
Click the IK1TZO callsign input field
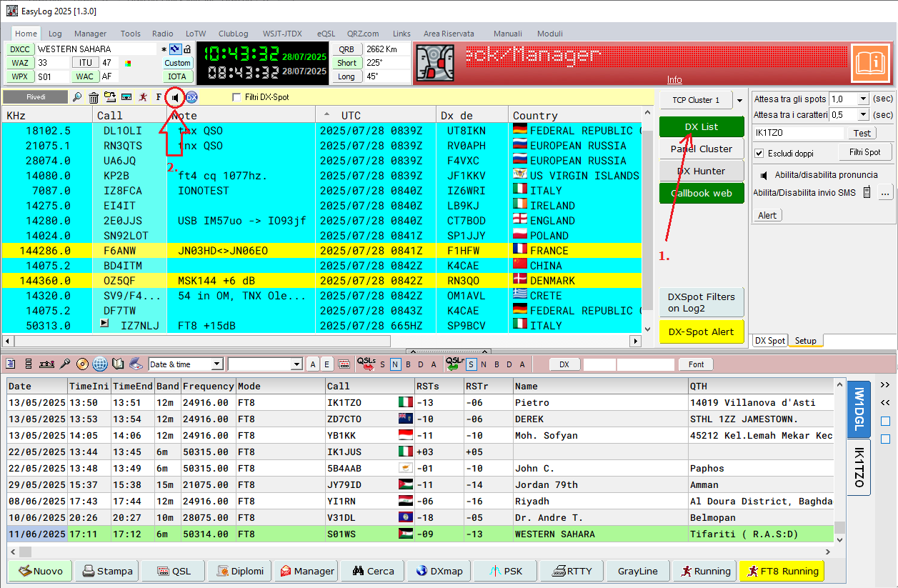click(799, 133)
